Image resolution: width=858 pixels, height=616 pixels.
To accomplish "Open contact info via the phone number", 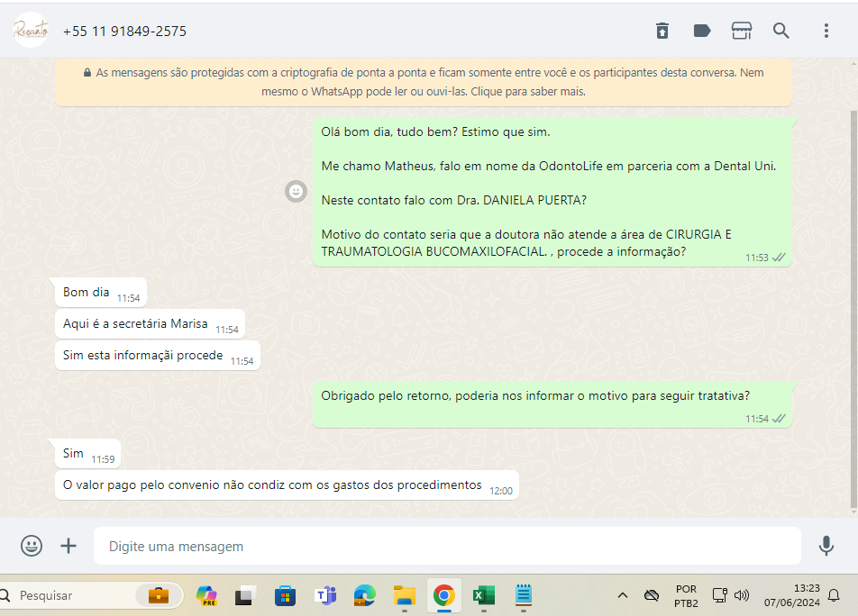I will [x=124, y=31].
